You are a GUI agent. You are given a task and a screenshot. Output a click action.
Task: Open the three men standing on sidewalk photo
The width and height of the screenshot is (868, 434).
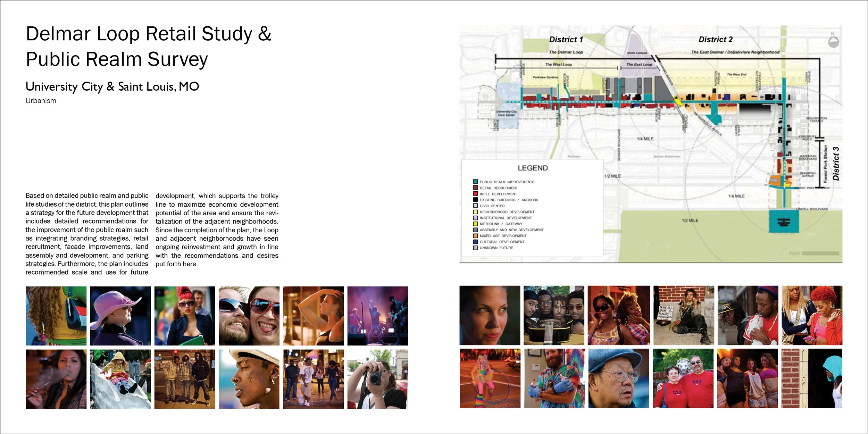tap(185, 379)
